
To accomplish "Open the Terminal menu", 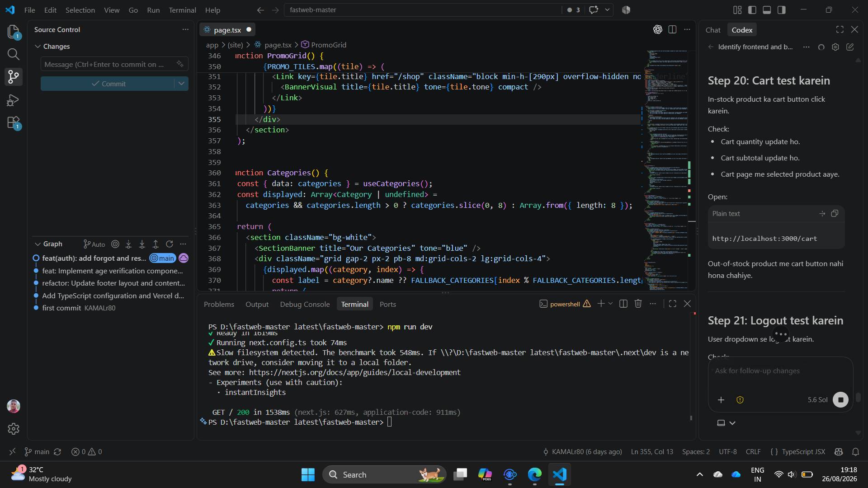I will (x=182, y=10).
